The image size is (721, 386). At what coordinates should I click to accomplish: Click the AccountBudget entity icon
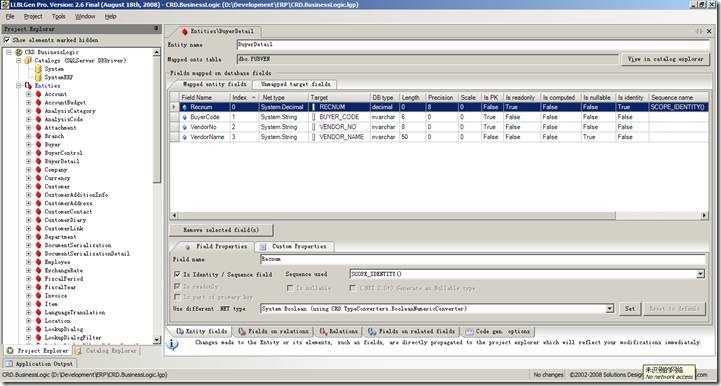point(39,103)
